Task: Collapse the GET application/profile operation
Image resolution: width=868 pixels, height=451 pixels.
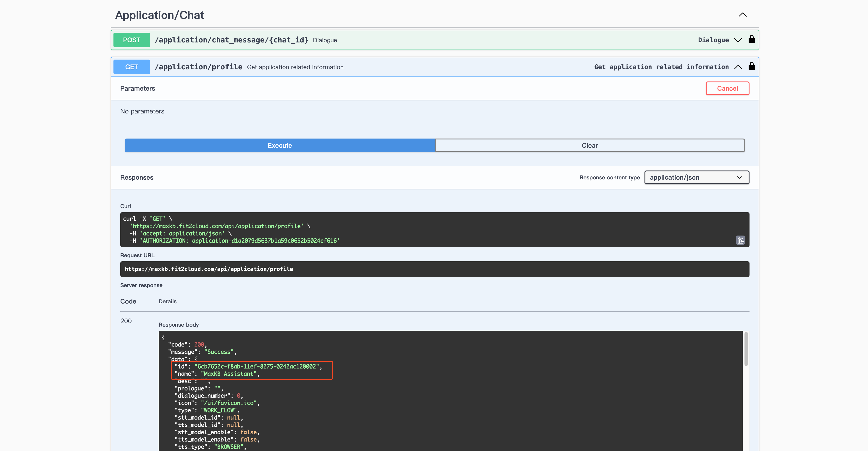Action: pos(738,67)
